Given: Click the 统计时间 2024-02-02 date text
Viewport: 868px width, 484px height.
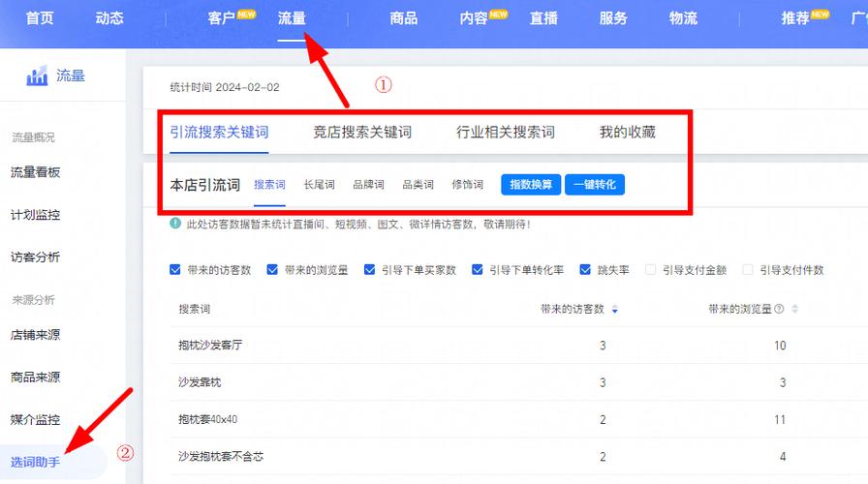Looking at the screenshot, I should pos(225,87).
